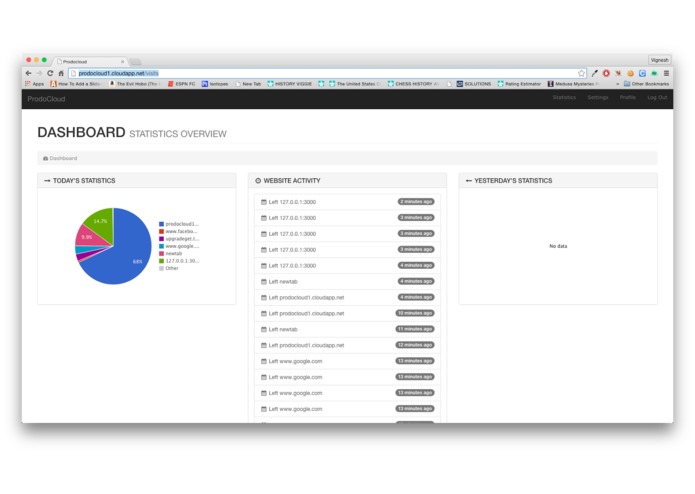Click the arrow icon beside Today's Statistics
Image resolution: width=695 pixels, height=494 pixels.
coord(47,181)
